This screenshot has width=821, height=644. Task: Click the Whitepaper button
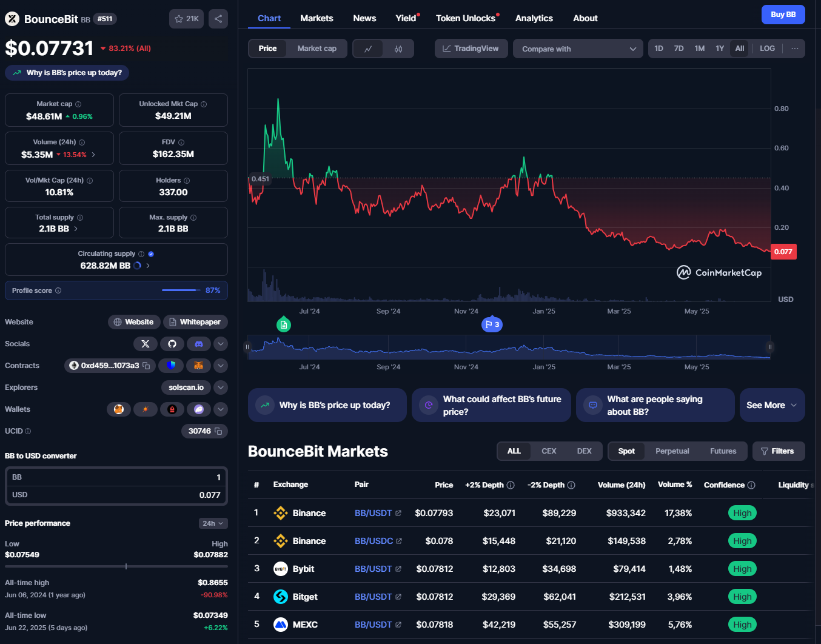tap(196, 322)
